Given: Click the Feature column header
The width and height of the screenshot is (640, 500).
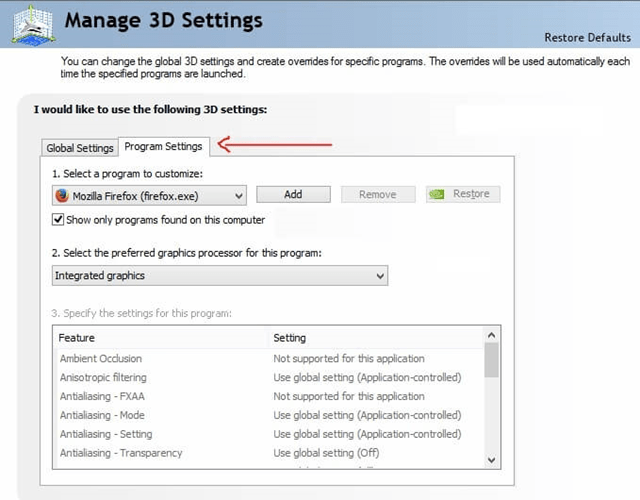Looking at the screenshot, I should 77,338.
